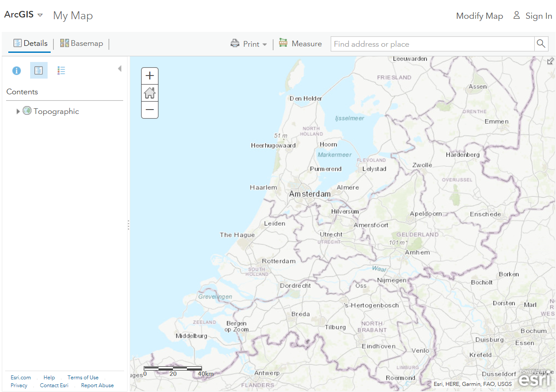Image resolution: width=556 pixels, height=392 pixels.
Task: Open the Print dropdown
Action: coord(265,44)
